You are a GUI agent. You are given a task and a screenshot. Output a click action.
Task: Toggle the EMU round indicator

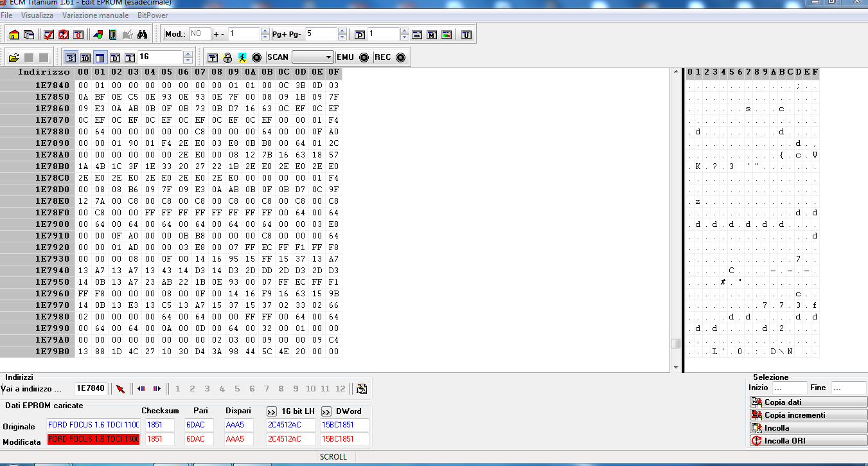[x=364, y=57]
